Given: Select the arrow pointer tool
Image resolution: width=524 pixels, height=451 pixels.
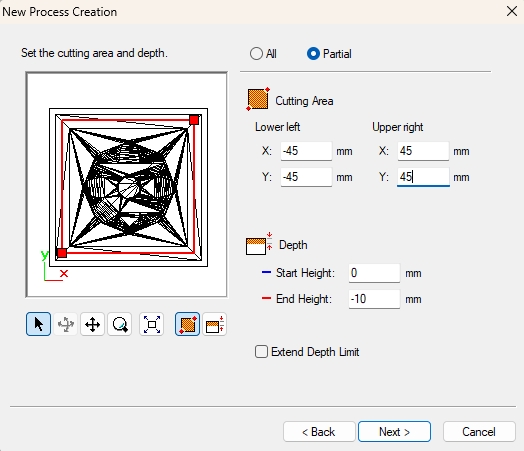Looking at the screenshot, I should coord(38,324).
